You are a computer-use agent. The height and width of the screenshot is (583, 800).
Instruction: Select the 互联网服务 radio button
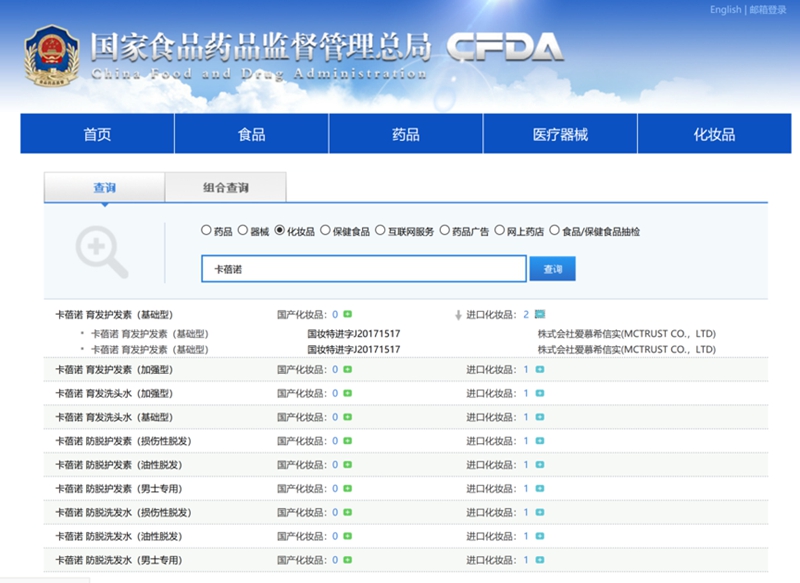click(380, 231)
